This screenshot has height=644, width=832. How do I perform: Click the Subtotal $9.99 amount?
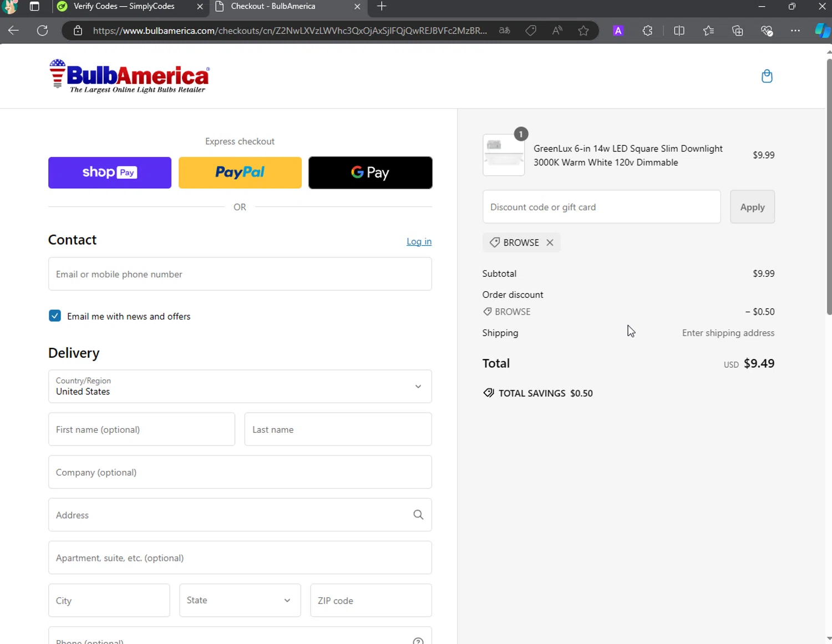[x=763, y=273]
